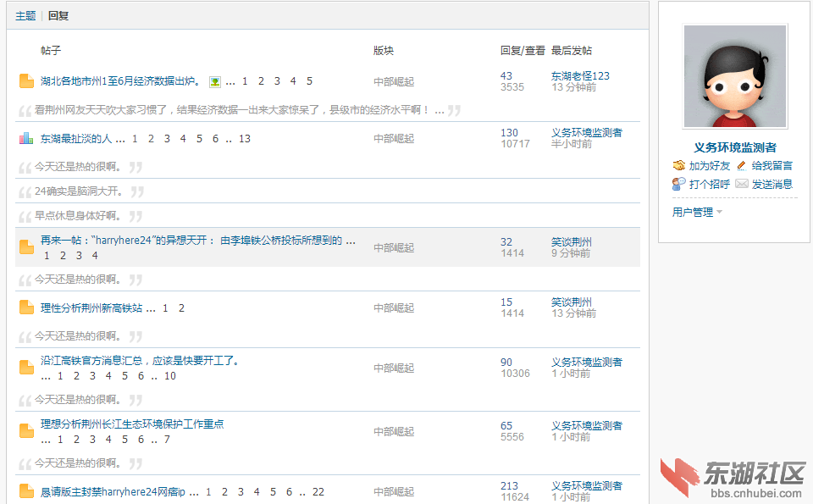Click the add friend handshake icon
This screenshot has height=504, width=813.
[678, 165]
